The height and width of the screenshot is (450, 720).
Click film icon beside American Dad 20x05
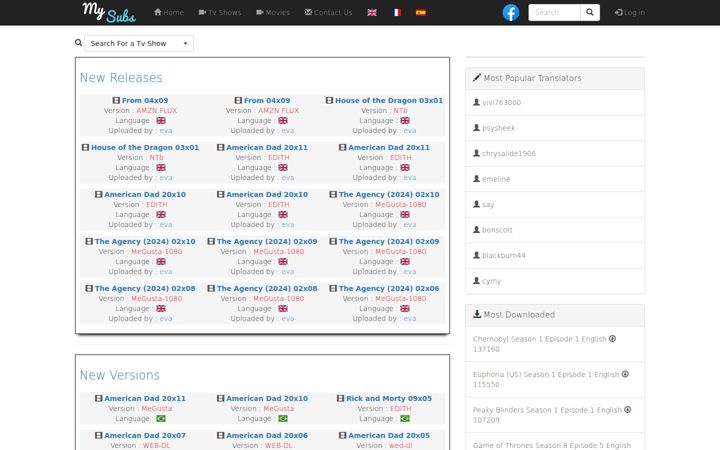pyautogui.click(x=343, y=435)
